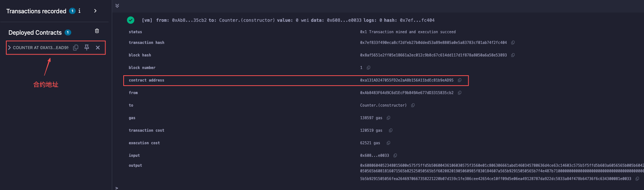Copy the transaction cost value

point(391,131)
